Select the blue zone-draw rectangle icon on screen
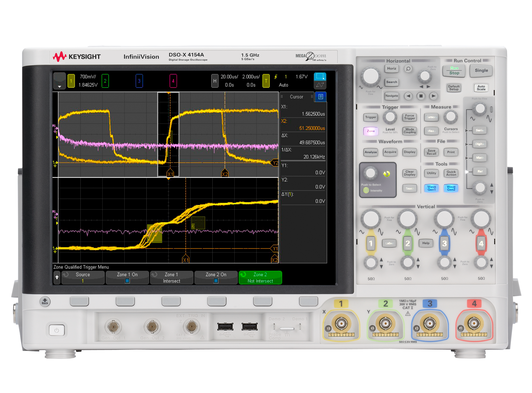This screenshot has width=532, height=393. pyautogui.click(x=320, y=77)
